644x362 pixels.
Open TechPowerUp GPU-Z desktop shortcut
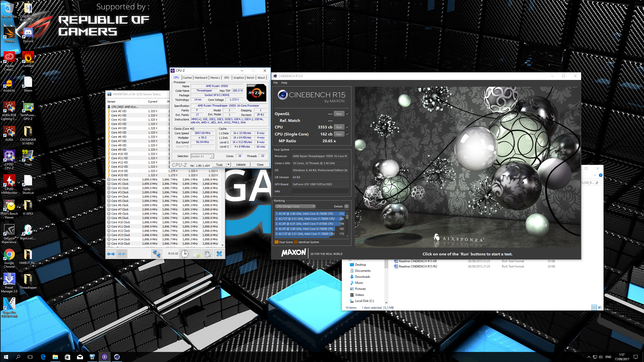point(28,111)
